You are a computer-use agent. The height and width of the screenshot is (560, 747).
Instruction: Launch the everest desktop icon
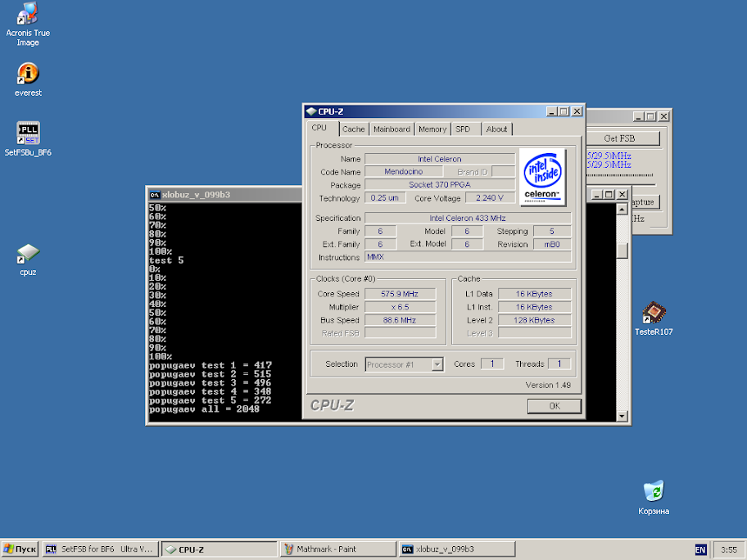pyautogui.click(x=28, y=79)
